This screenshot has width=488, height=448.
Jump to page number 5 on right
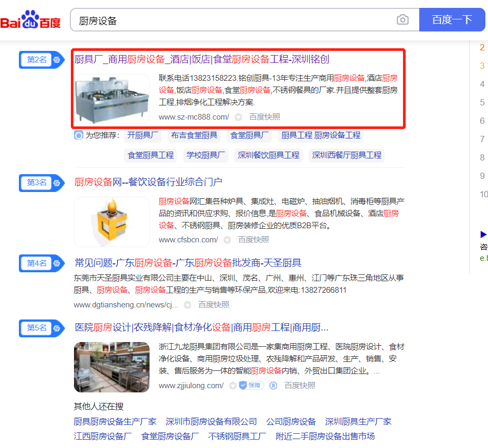click(x=482, y=103)
